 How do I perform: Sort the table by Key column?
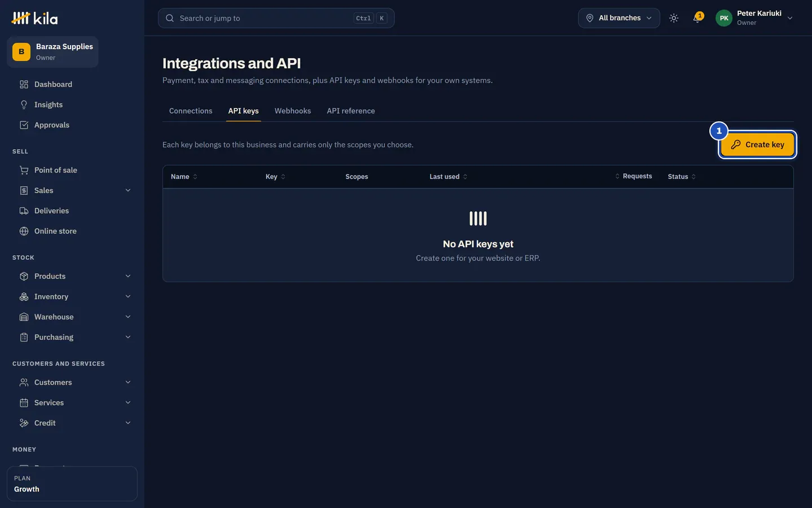(276, 177)
